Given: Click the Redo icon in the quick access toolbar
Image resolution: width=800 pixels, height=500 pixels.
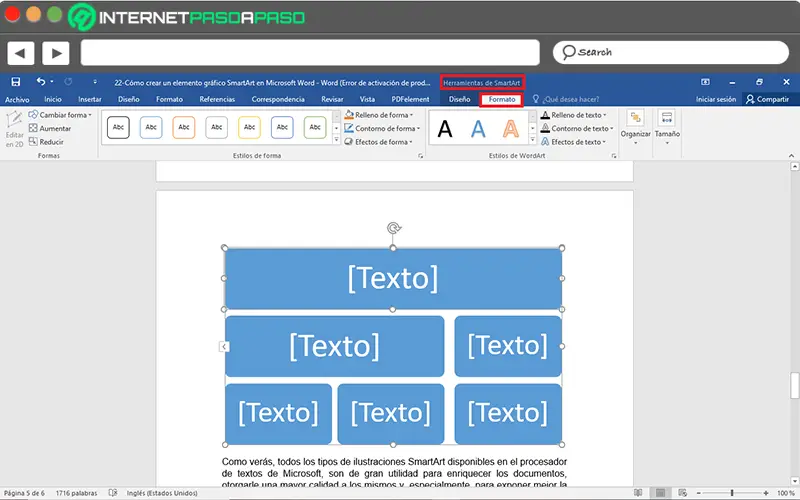Looking at the screenshot, I should tap(68, 82).
